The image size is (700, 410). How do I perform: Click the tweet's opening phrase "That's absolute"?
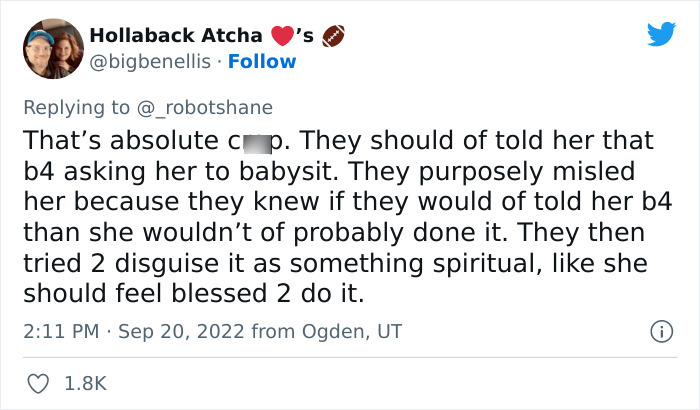[116, 140]
